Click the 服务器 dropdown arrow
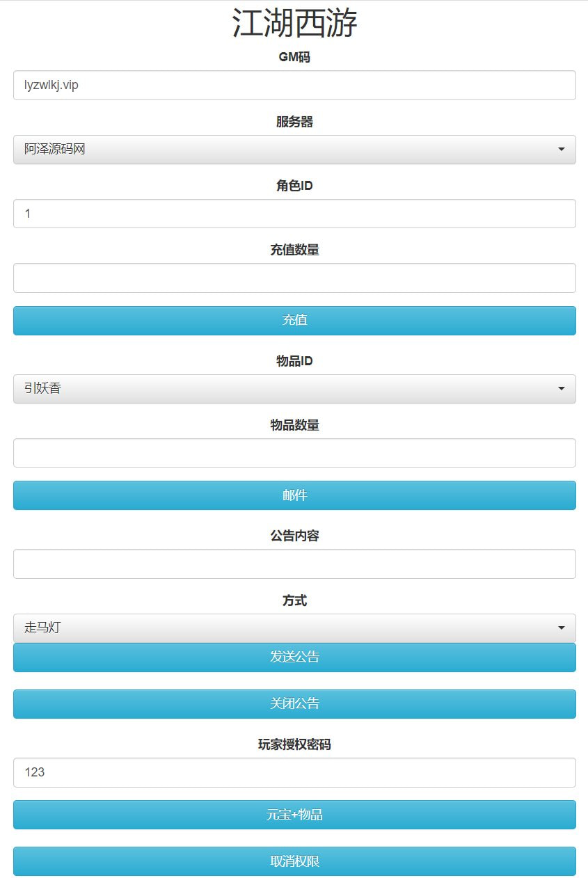This screenshot has height=878, width=588. (x=562, y=150)
